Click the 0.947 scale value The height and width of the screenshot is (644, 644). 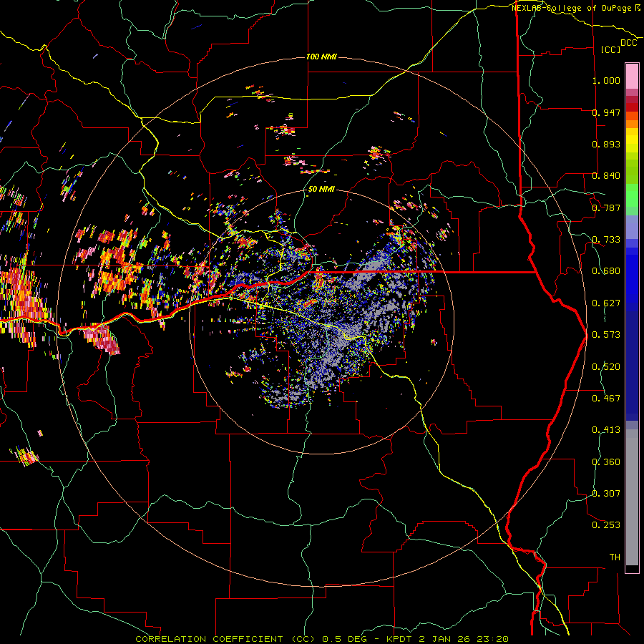(606, 112)
